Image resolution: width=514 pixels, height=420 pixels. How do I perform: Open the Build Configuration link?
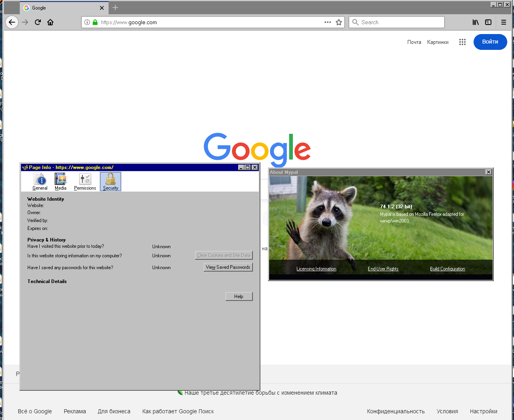point(447,269)
